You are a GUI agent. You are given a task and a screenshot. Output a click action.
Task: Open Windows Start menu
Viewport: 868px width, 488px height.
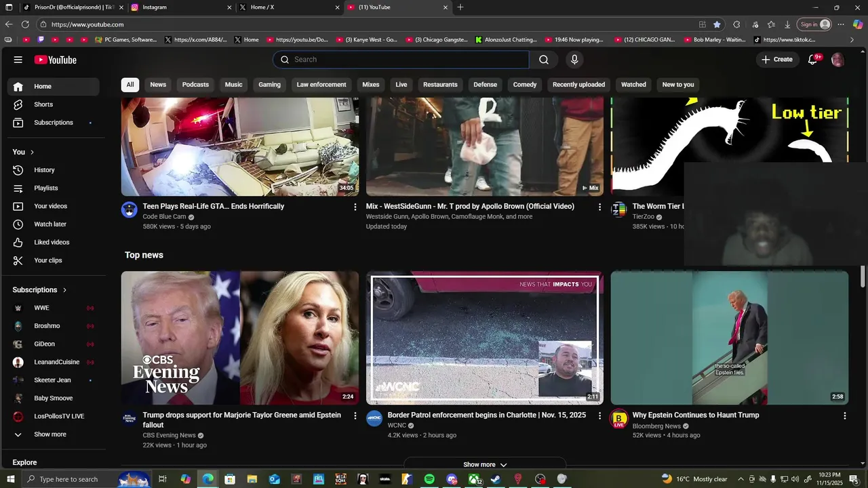(x=10, y=479)
